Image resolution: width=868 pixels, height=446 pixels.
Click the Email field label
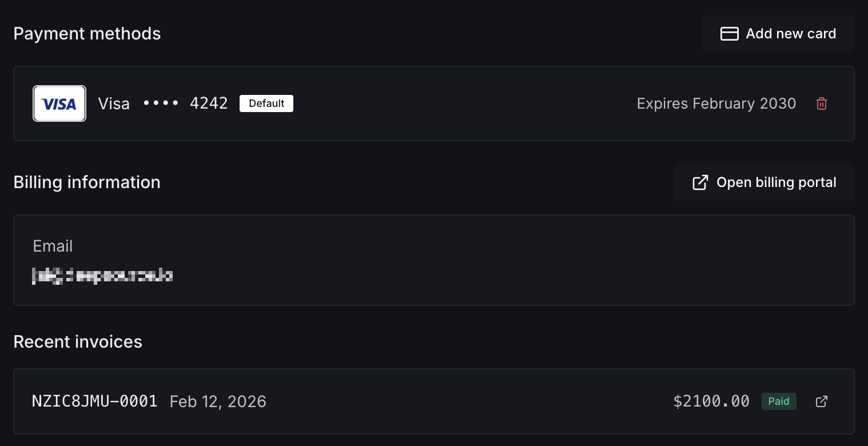pyautogui.click(x=53, y=246)
